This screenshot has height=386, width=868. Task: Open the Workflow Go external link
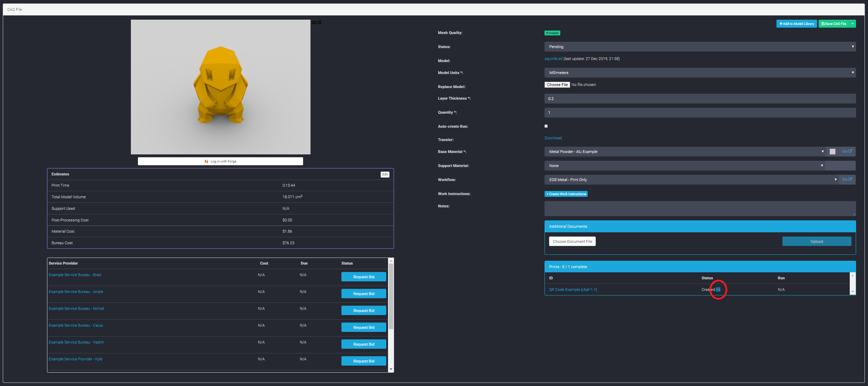pyautogui.click(x=847, y=179)
